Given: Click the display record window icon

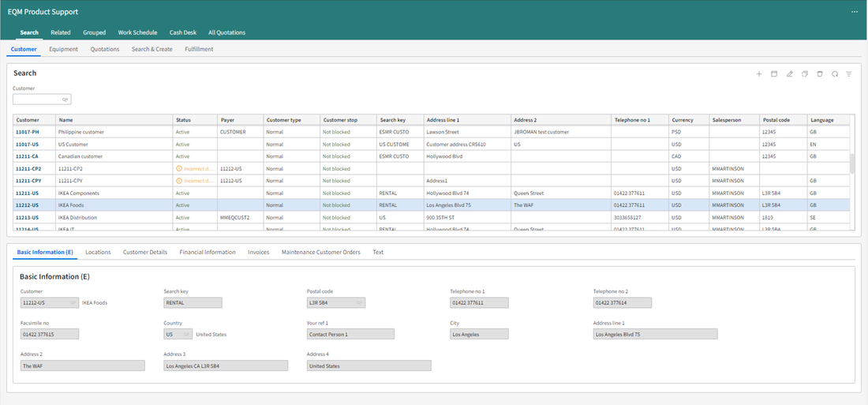Looking at the screenshot, I should (x=774, y=74).
